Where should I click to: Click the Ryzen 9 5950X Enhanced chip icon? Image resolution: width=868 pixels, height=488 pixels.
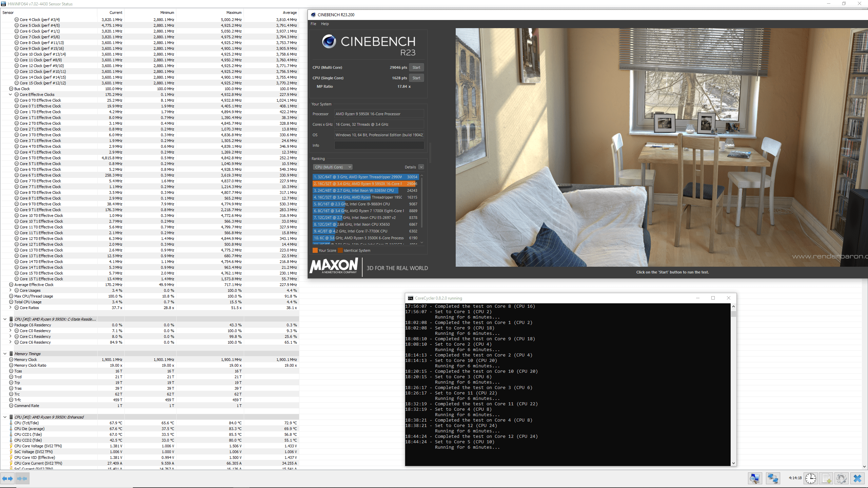click(x=11, y=417)
